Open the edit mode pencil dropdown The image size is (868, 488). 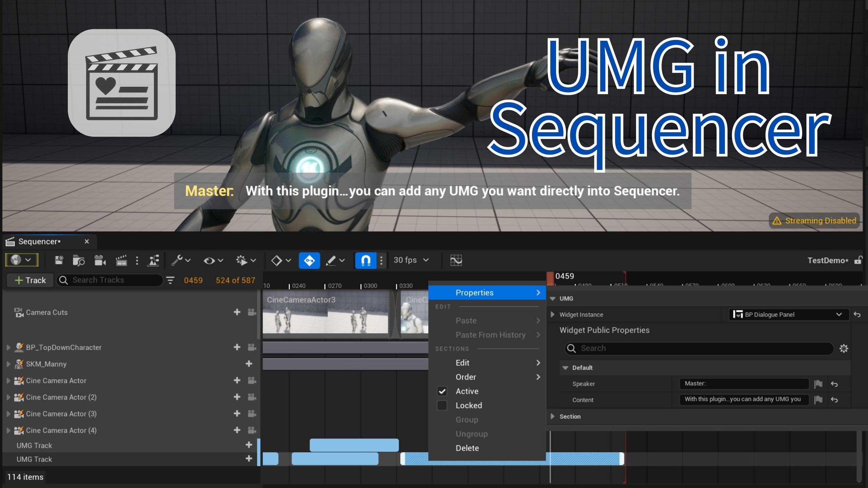click(335, 260)
